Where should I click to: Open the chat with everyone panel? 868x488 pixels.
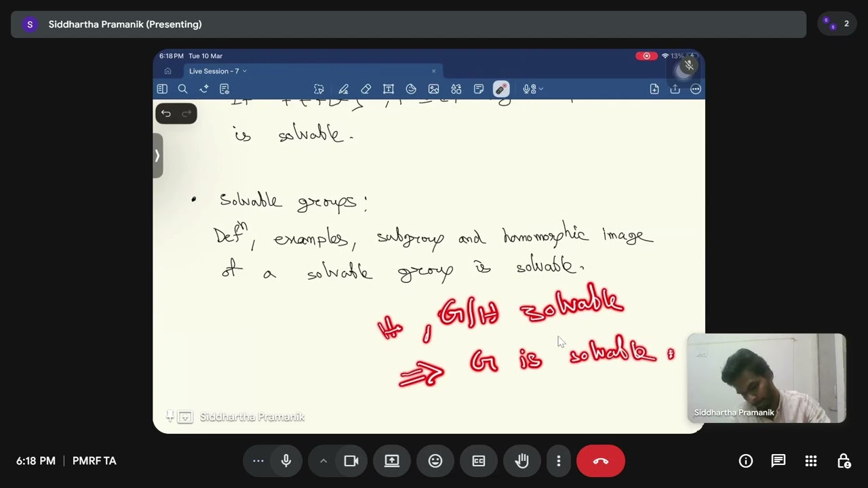click(x=778, y=461)
